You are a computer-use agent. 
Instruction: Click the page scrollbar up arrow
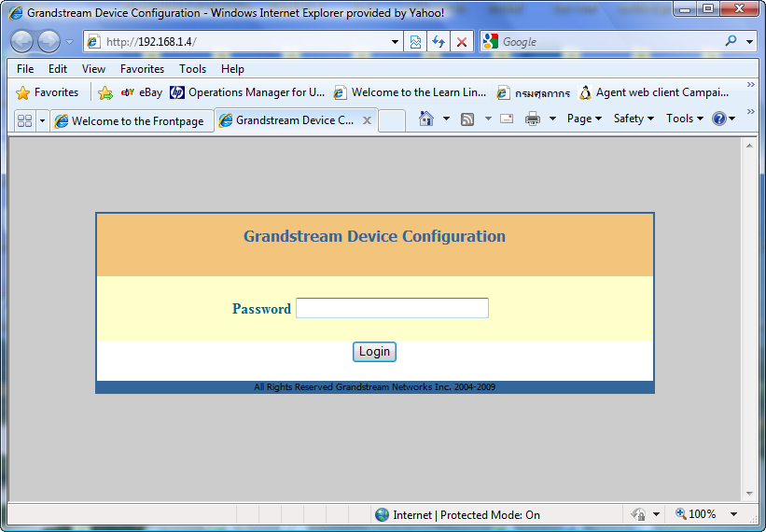click(749, 146)
